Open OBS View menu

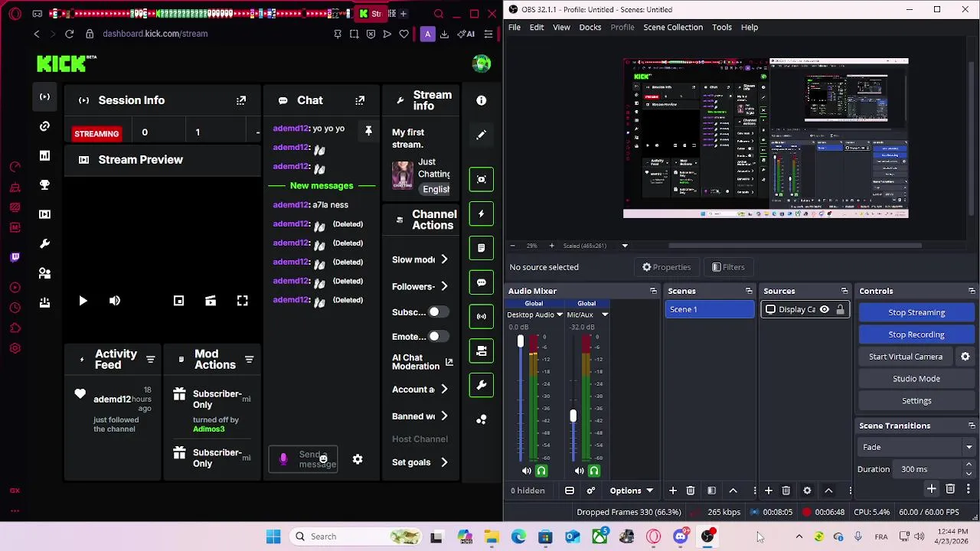pyautogui.click(x=561, y=27)
